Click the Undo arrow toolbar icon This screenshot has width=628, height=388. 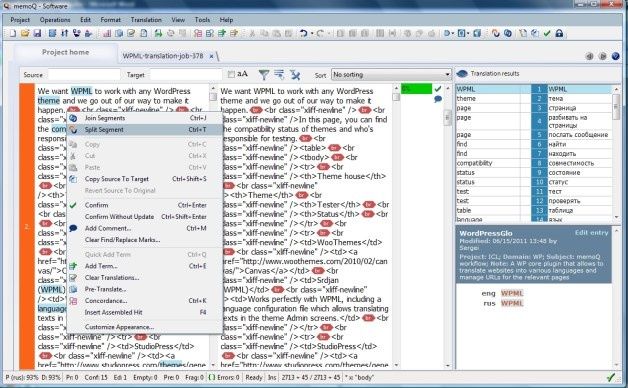tap(304, 33)
